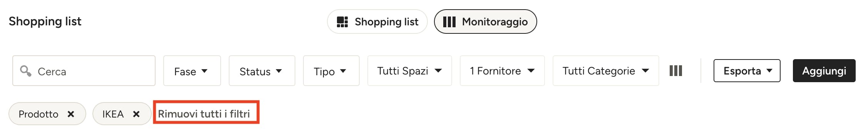Viewport: 868px width, 139px height.
Task: Click the Prodotto filter chip label
Action: pyautogui.click(x=39, y=114)
